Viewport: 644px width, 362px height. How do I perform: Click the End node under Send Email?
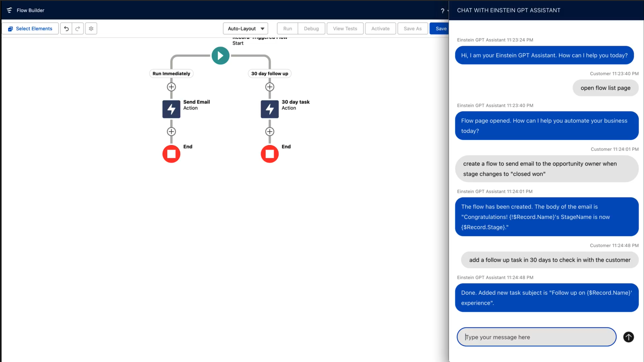(x=171, y=154)
